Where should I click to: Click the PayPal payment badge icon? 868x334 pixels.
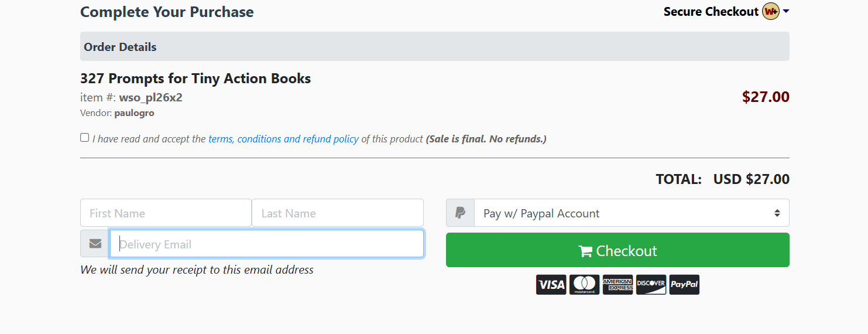click(684, 285)
